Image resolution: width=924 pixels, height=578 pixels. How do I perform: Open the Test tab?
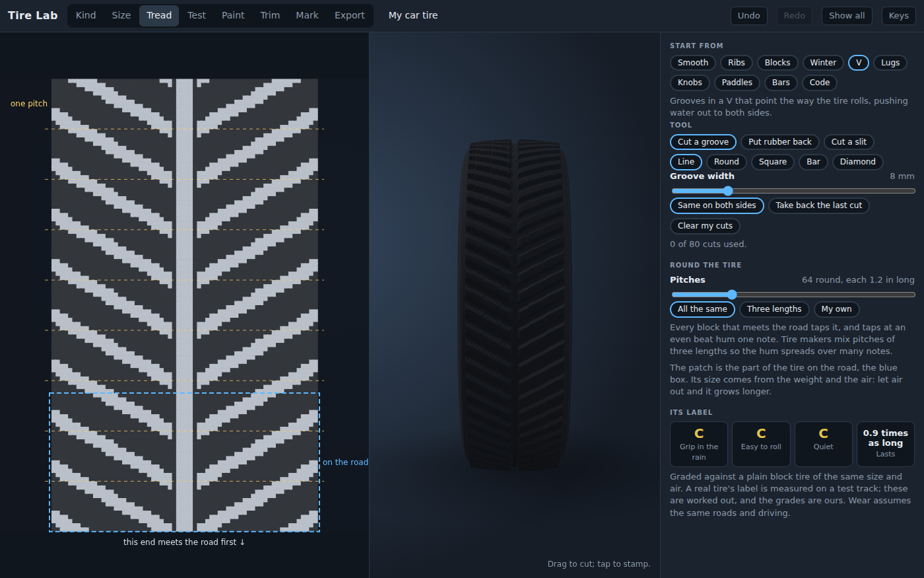pyautogui.click(x=197, y=15)
